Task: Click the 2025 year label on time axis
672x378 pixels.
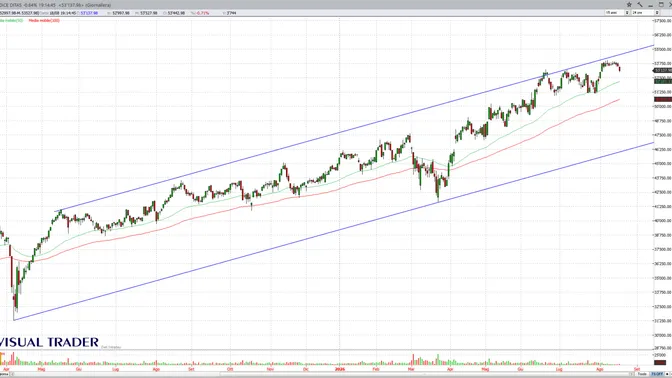Action: [339, 369]
